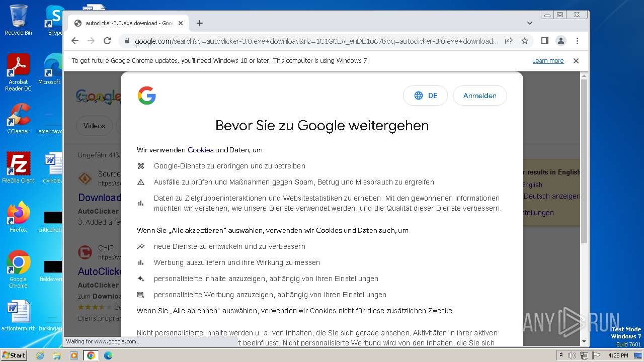Screen dimensions: 644x362
Task: Open the Chrome profile avatar
Action: 560,41
